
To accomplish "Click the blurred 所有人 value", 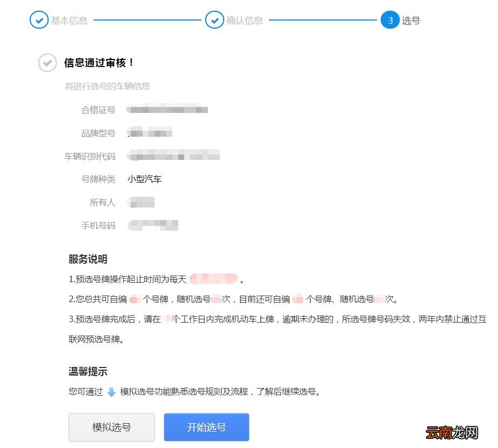I will click(x=141, y=203).
